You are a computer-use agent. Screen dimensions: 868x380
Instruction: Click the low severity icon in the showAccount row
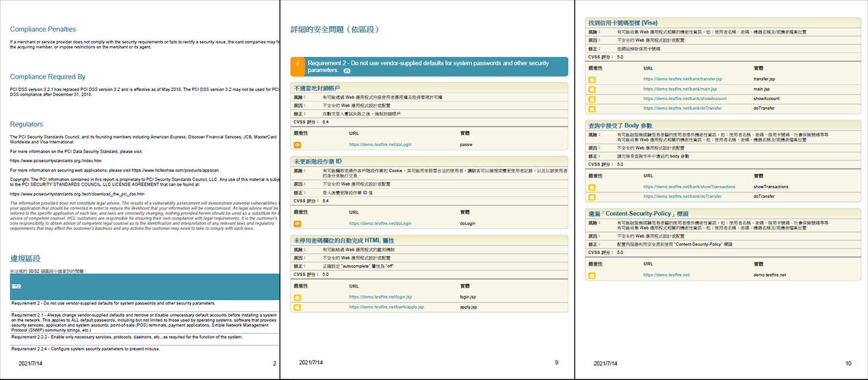592,99
